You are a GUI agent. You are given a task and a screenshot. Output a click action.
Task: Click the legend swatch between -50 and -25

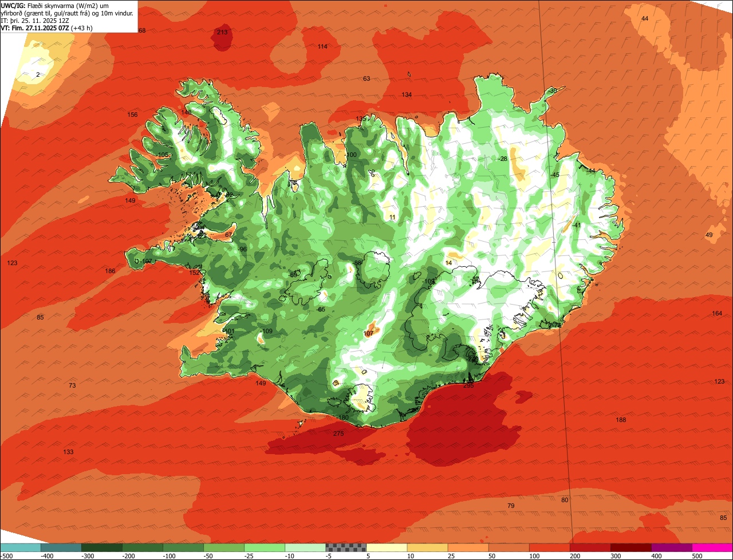224,547
